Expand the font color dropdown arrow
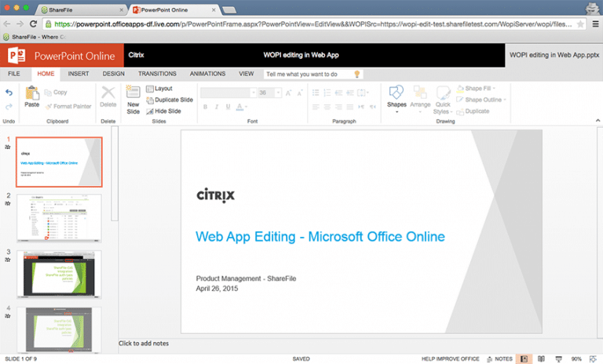The image size is (603, 364). [246, 107]
